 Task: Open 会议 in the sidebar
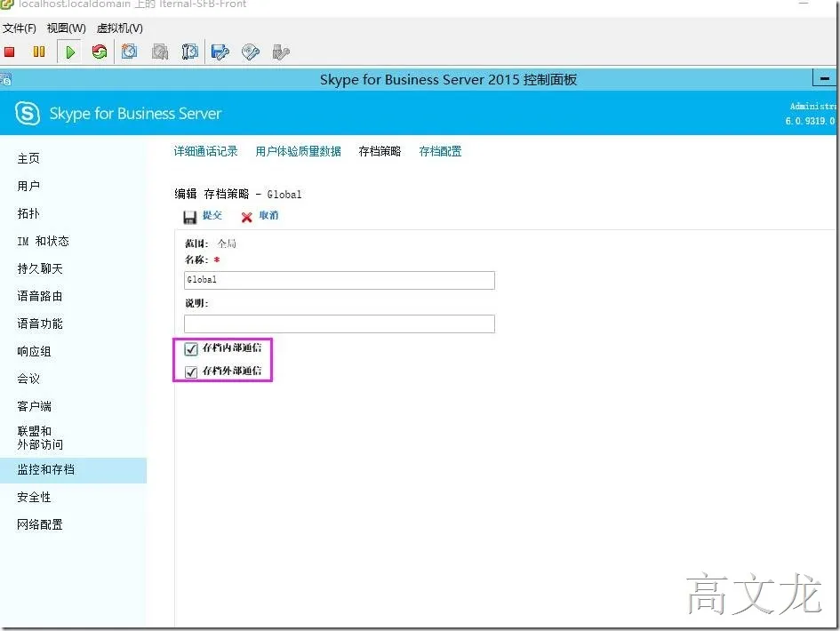point(28,379)
